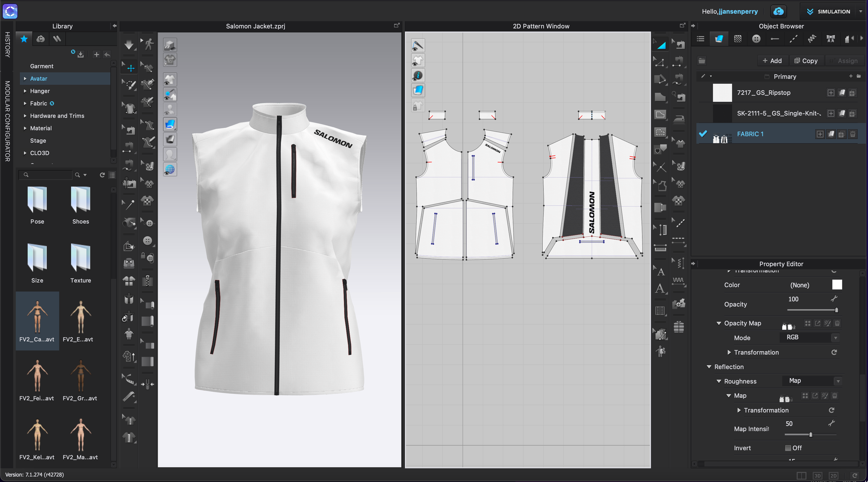Collapse the Reflection section
The height and width of the screenshot is (482, 868).
point(709,367)
